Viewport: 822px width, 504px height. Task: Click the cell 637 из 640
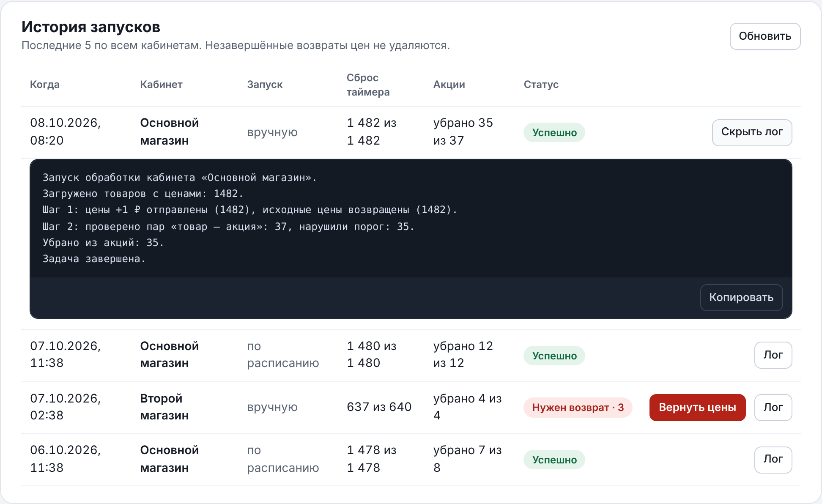coord(379,407)
